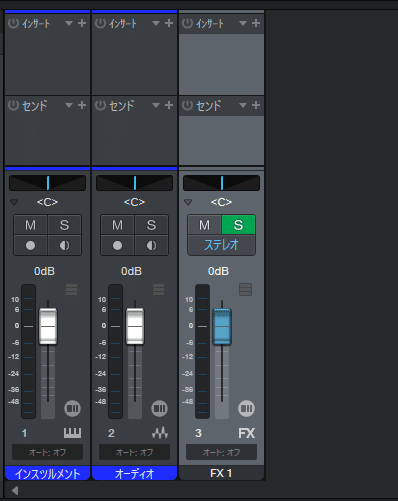This screenshot has width=398, height=501.
Task: Click the pan control of channel 1
Action: (x=47, y=183)
